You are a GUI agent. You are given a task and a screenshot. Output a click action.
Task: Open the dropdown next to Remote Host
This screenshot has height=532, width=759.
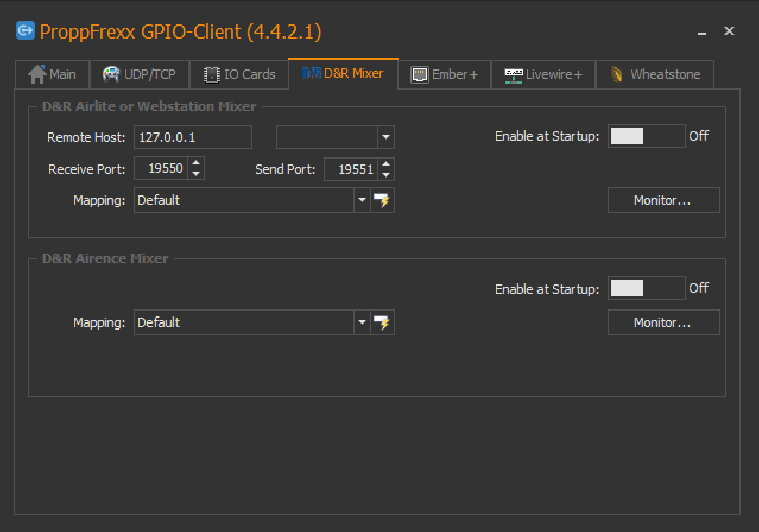tap(386, 137)
